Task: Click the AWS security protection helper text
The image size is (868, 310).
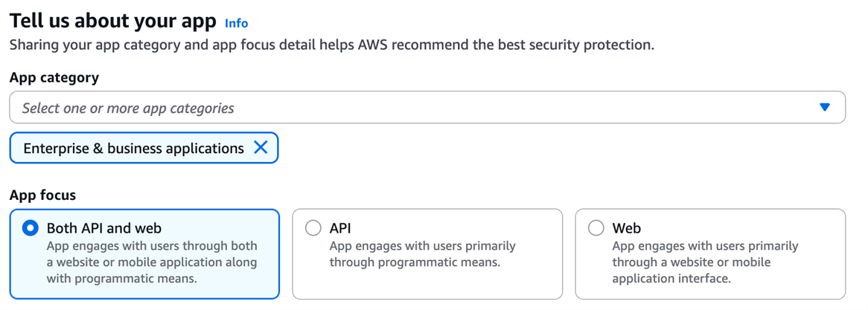Action: (331, 45)
